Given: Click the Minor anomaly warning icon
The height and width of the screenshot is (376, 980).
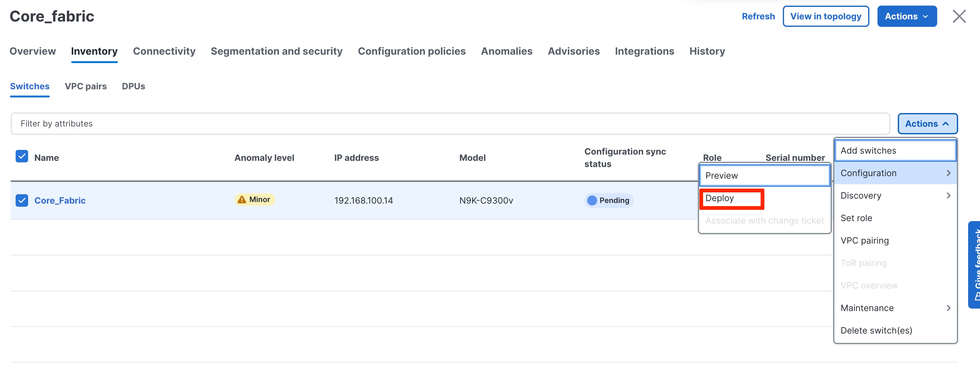Looking at the screenshot, I should (242, 200).
